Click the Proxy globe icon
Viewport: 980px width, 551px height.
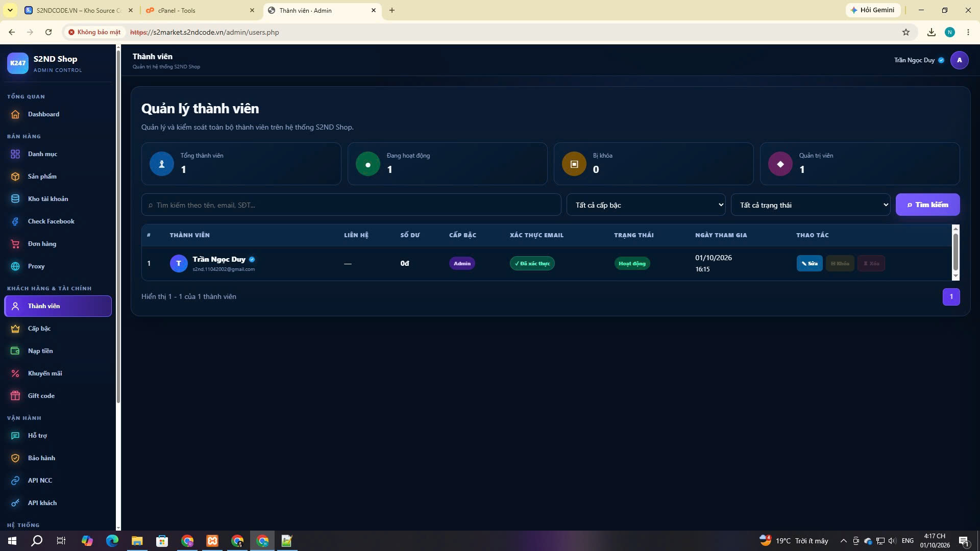coord(15,266)
